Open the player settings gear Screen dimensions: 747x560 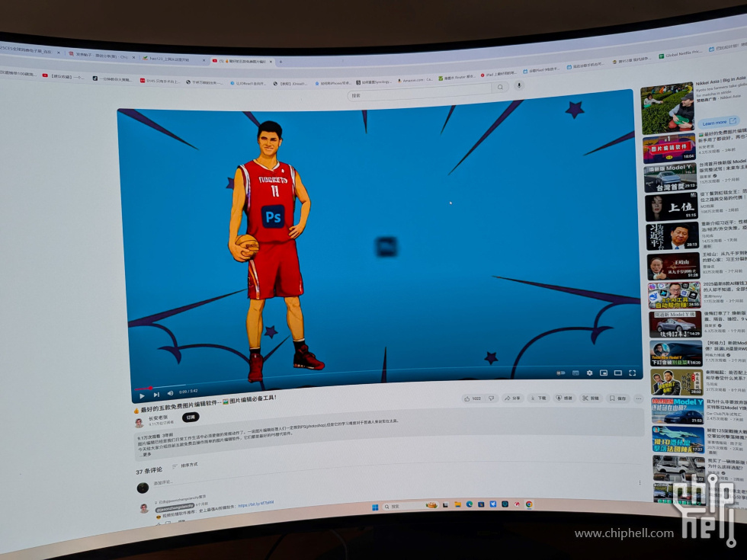589,373
